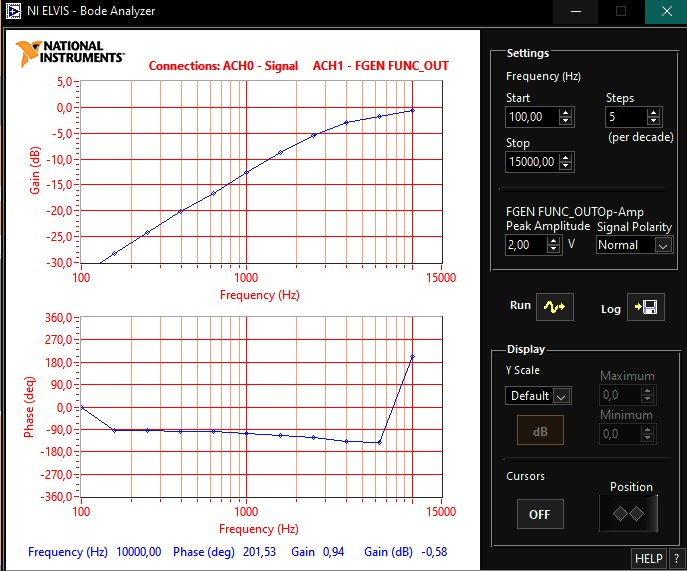Click the Connections: ACH0 - Signal label
This screenshot has width=687, height=571.
pyautogui.click(x=223, y=66)
